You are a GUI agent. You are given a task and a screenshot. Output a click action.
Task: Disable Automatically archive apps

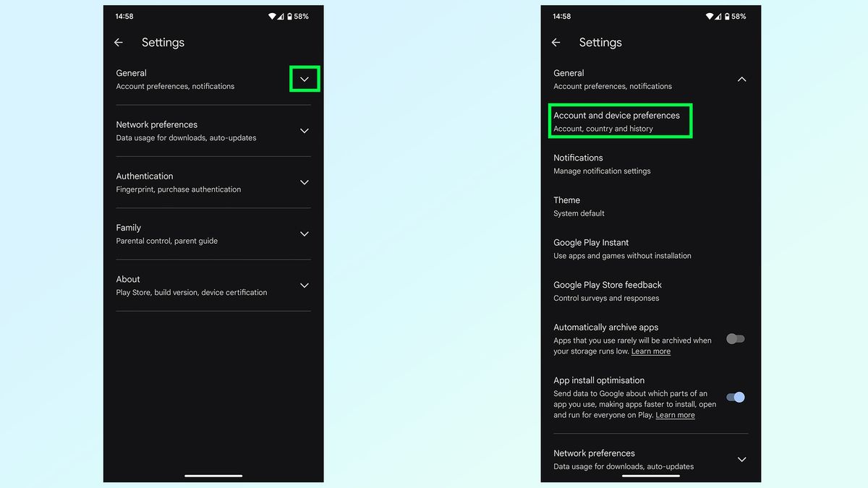pyautogui.click(x=736, y=338)
